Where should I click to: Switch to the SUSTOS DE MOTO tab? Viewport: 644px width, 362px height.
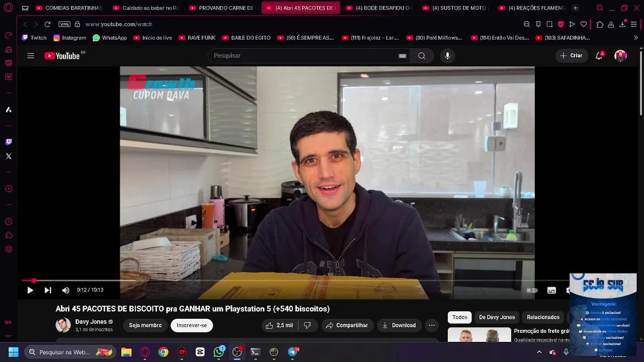point(455,8)
